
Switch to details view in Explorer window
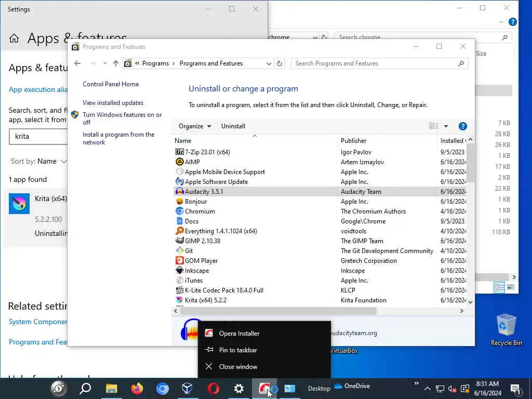499,287
